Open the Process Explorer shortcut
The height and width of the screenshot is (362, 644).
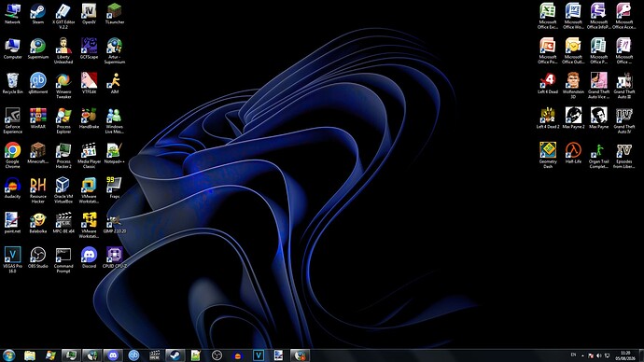[63, 120]
